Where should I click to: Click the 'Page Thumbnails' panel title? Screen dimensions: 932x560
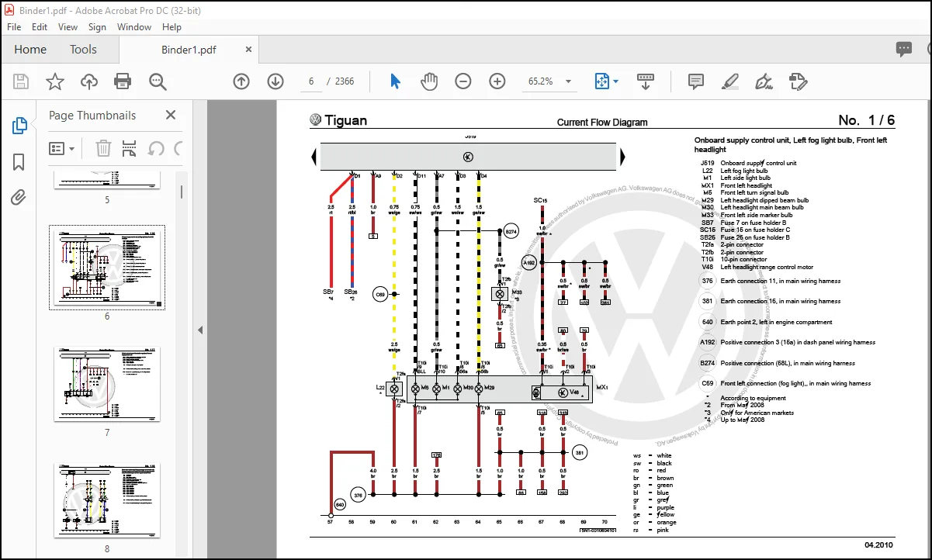pyautogui.click(x=92, y=115)
